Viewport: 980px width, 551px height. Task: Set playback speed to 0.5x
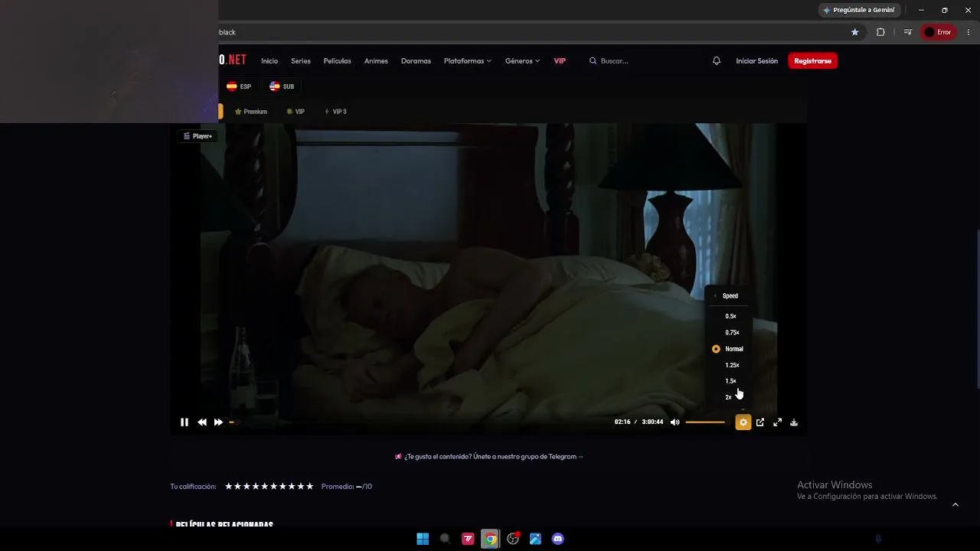tap(728, 316)
